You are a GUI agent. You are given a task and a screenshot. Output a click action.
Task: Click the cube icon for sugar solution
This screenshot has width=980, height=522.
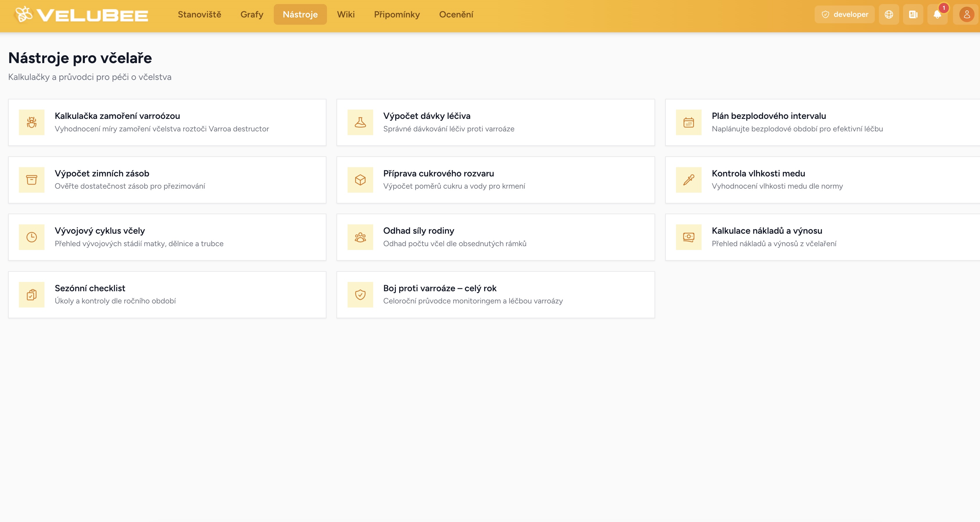[x=360, y=180]
